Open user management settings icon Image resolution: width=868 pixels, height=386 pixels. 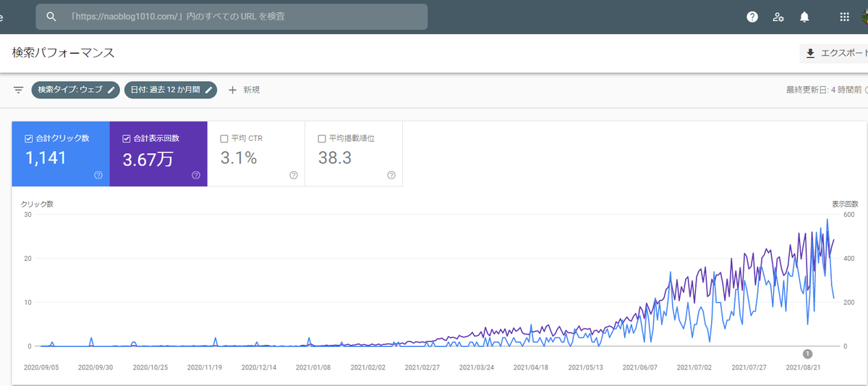(x=778, y=17)
